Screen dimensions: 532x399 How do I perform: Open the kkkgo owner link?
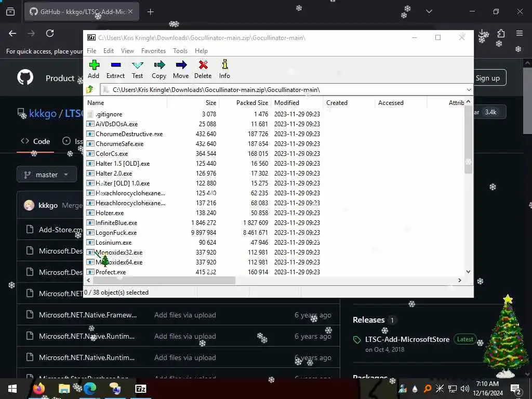pos(43,113)
